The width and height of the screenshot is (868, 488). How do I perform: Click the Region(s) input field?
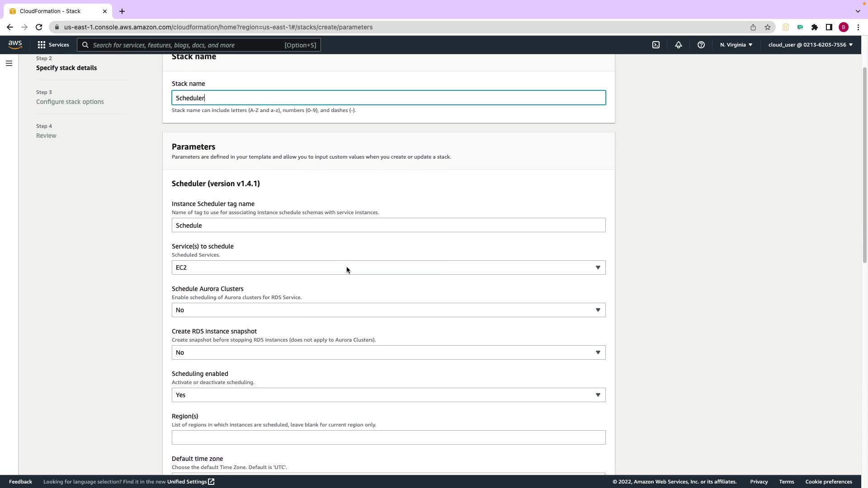coord(388,437)
